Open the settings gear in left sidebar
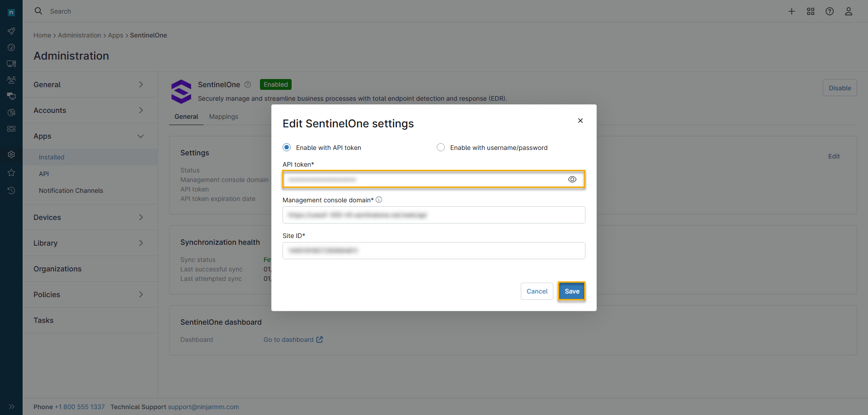 pyautogui.click(x=11, y=154)
